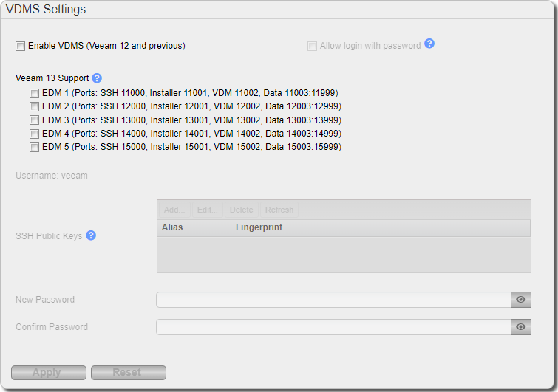Screen dimensions: 558x392
Task: Click Add... in SSH keys toolbar
Action: pyautogui.click(x=174, y=210)
